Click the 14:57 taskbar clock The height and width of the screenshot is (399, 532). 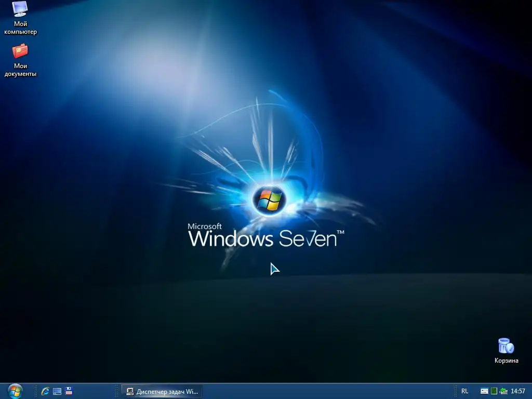click(518, 391)
